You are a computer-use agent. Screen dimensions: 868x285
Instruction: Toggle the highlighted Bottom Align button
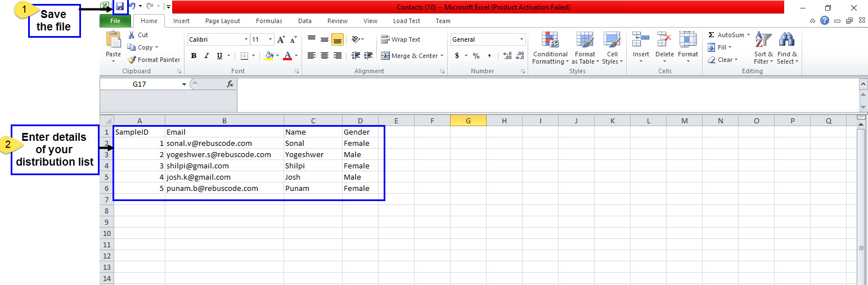(x=338, y=39)
